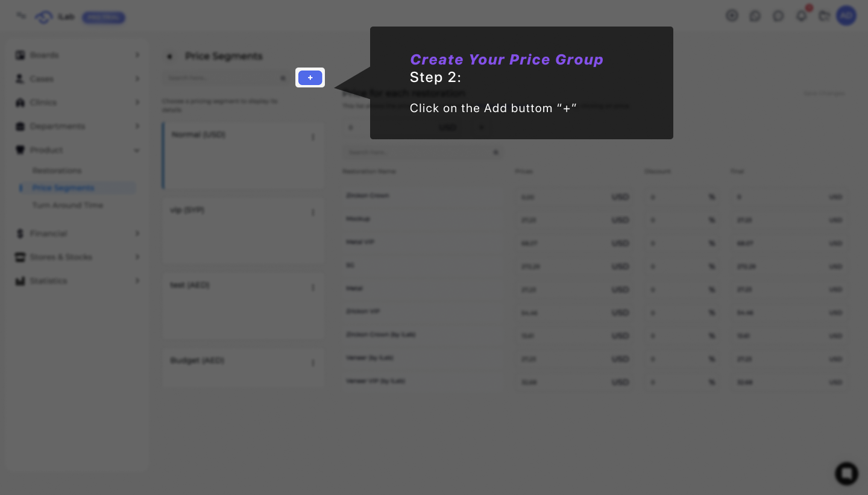The height and width of the screenshot is (495, 868).
Task: Open the three-dot menu on test (AED) segment
Action: (x=313, y=287)
